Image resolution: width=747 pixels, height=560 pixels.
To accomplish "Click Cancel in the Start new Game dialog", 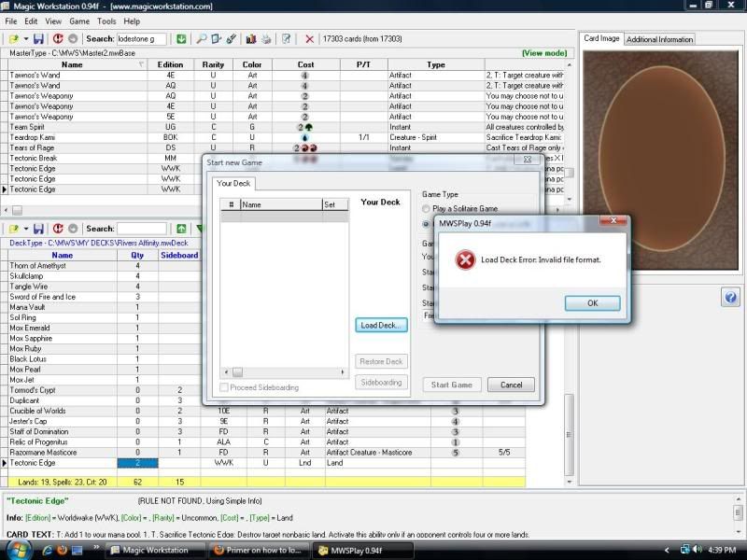I will 511,385.
